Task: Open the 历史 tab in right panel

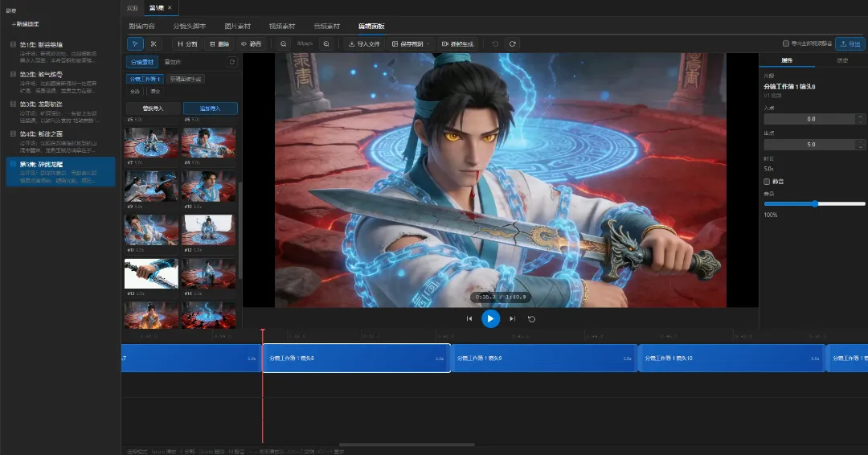Action: [x=841, y=61]
